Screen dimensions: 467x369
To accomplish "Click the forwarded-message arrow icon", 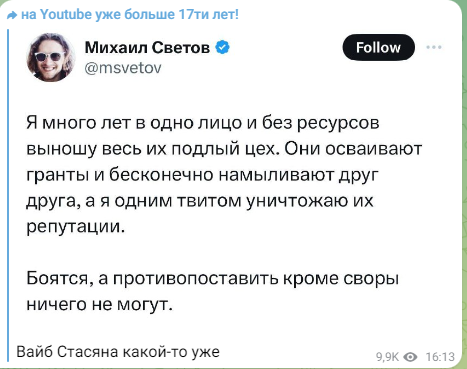I will click(12, 15).
